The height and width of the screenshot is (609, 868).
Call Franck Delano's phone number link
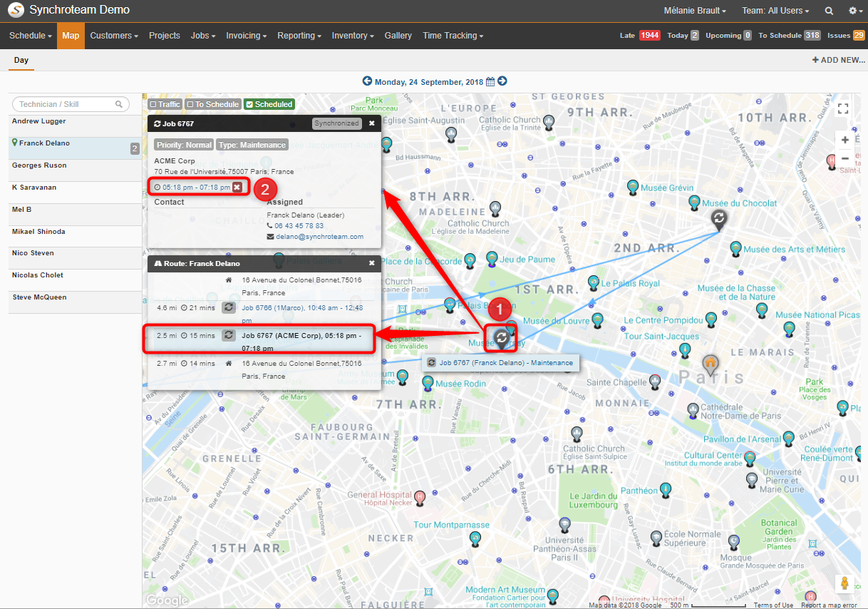(x=299, y=226)
